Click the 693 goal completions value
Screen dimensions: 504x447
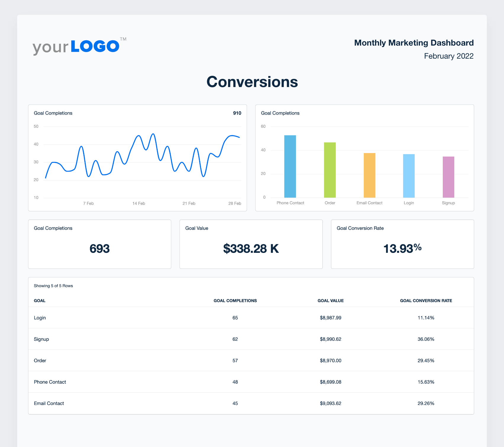coord(100,249)
